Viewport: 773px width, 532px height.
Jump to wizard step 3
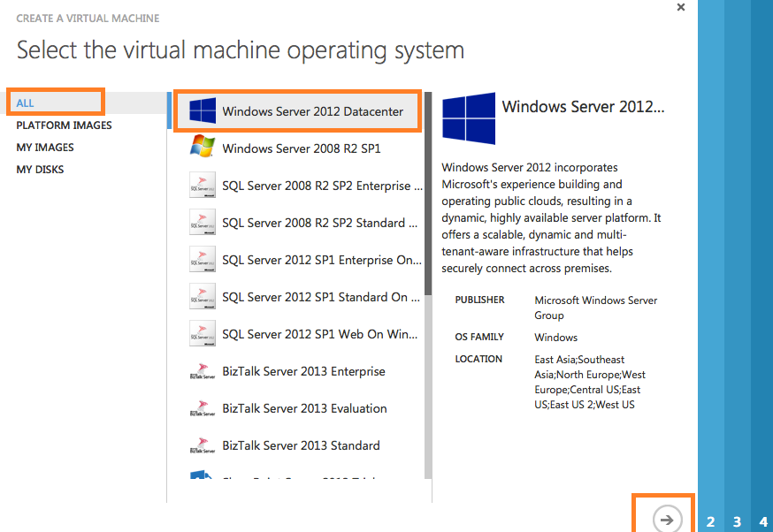click(x=737, y=521)
